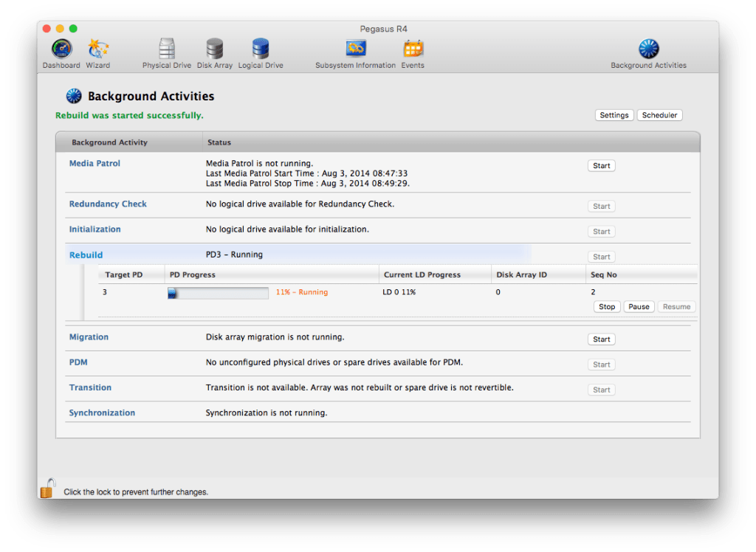Launch the Wizard toolbar icon
Screen dimensions: 756x552
(x=97, y=50)
